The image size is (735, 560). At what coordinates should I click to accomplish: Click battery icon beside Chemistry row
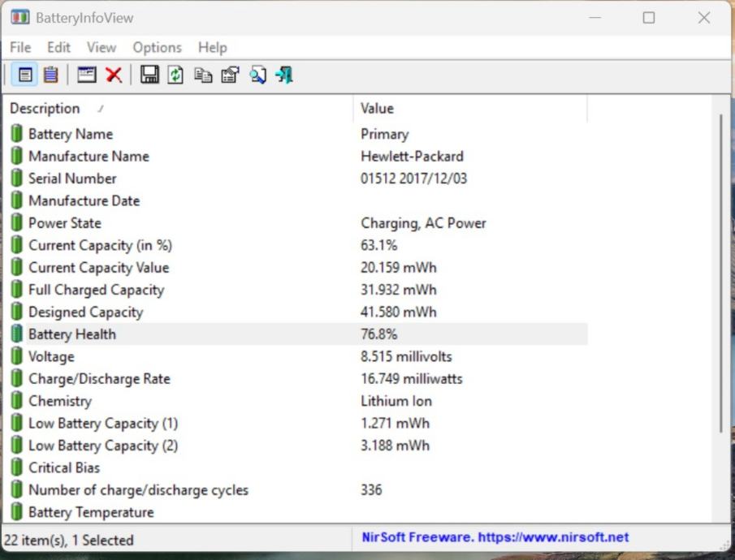coord(17,401)
